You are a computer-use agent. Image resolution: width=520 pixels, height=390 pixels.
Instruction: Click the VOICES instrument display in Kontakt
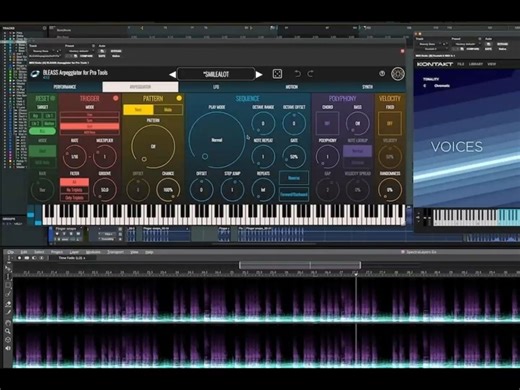click(467, 138)
